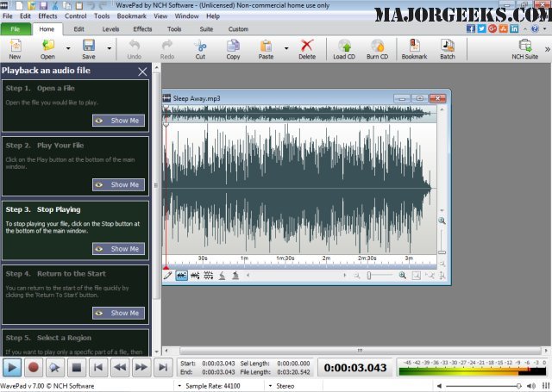Click horizontal zoom-in magnifier below waveform
This screenshot has height=392, width=552.
[403, 276]
